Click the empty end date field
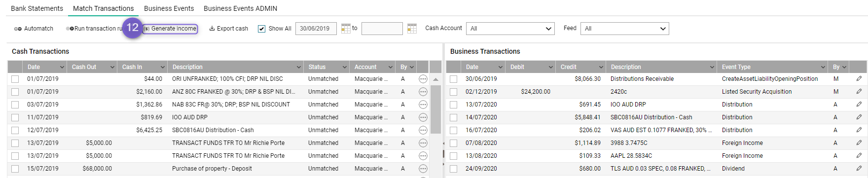Screen dimensions: 868x178 tap(382, 29)
